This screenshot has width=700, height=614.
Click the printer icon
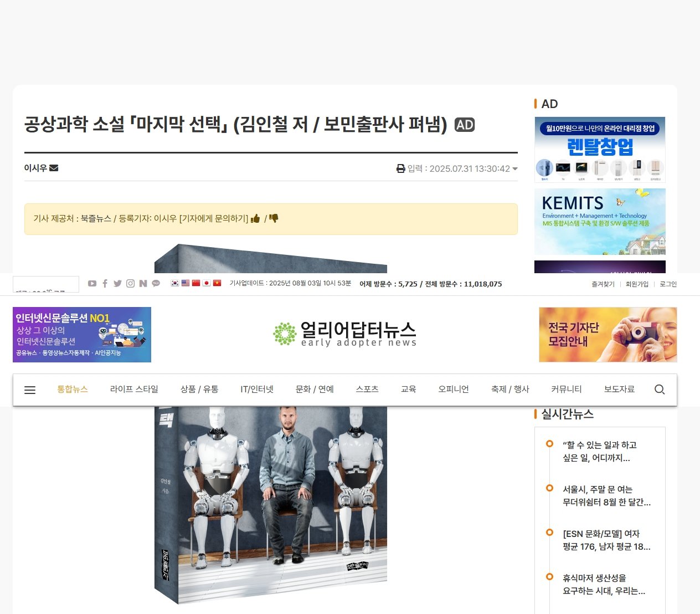click(400, 168)
